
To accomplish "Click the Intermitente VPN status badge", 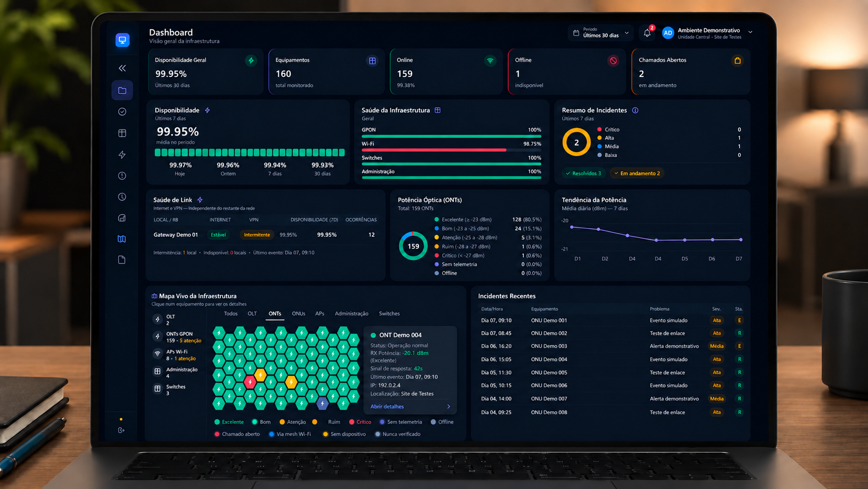I will coord(257,235).
